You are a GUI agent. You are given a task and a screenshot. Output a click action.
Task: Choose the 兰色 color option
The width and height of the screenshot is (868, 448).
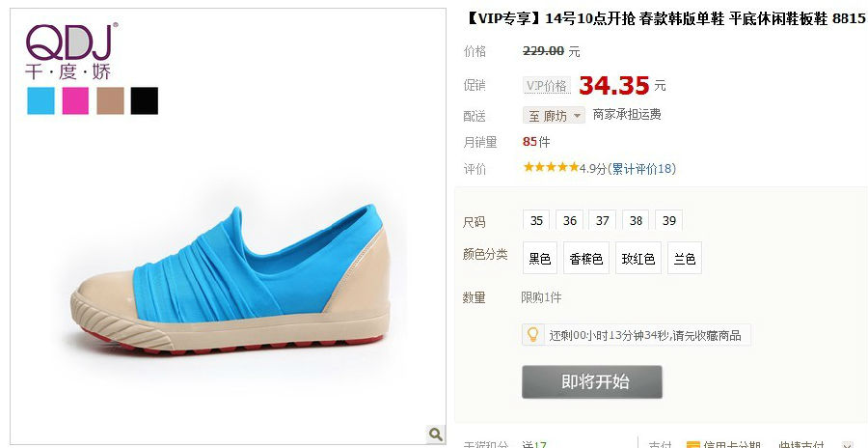[685, 259]
